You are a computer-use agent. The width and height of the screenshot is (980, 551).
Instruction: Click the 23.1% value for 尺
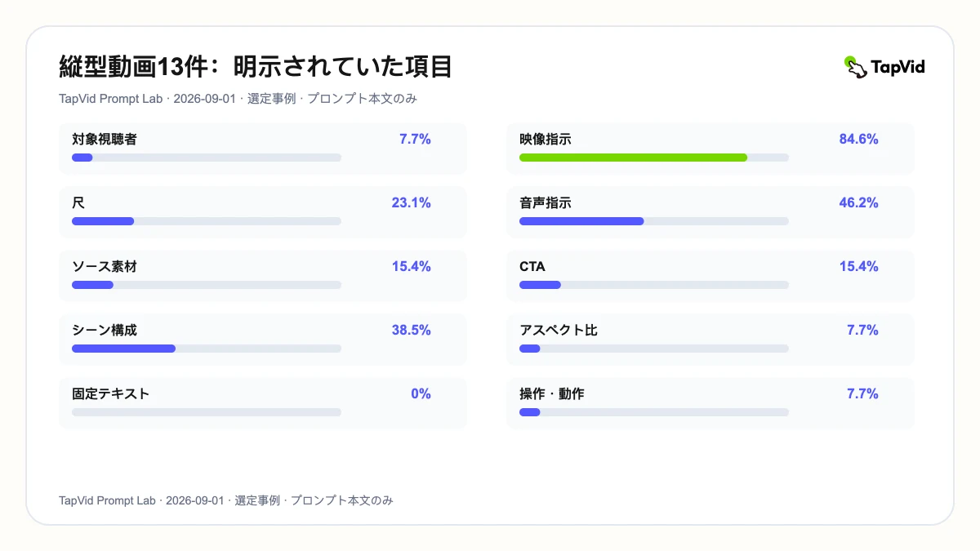tap(412, 203)
